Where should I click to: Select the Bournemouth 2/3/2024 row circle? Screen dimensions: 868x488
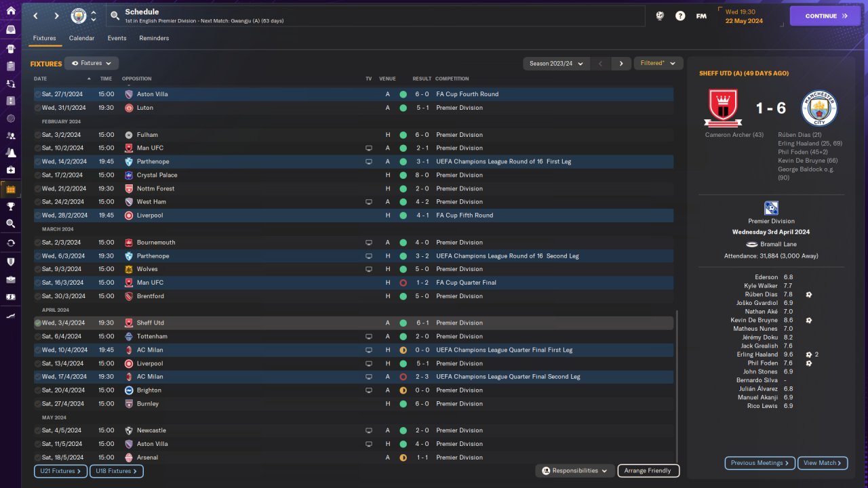point(37,243)
